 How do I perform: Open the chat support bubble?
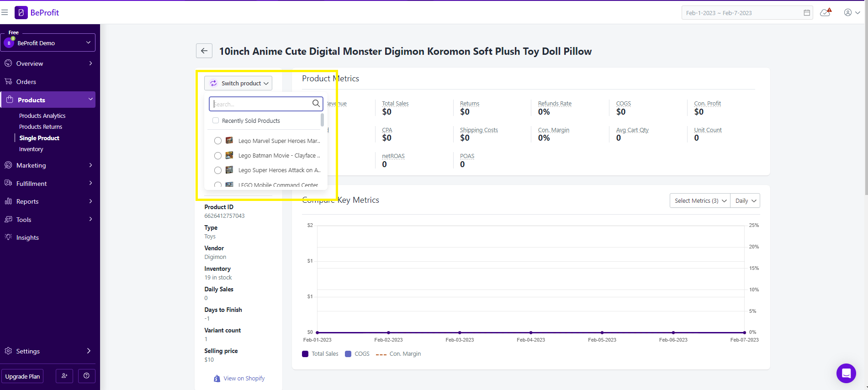tap(846, 374)
